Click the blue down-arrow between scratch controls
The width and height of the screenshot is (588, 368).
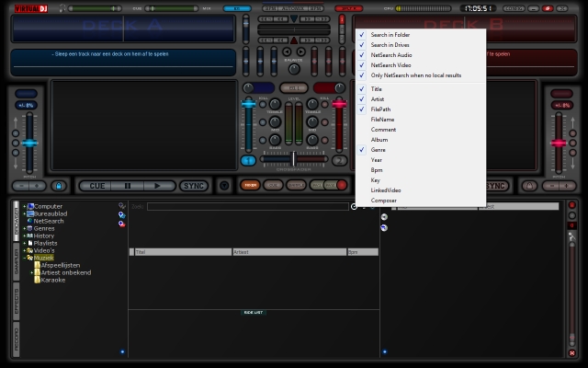[x=294, y=18]
